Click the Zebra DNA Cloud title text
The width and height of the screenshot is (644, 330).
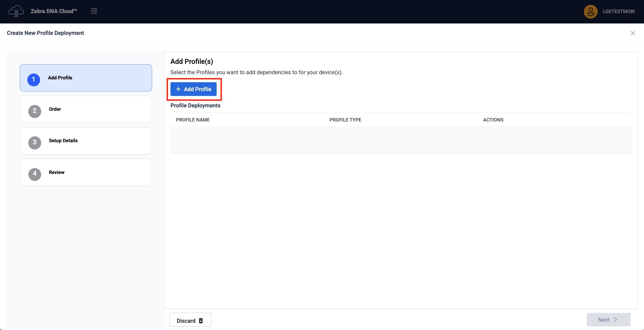(54, 11)
